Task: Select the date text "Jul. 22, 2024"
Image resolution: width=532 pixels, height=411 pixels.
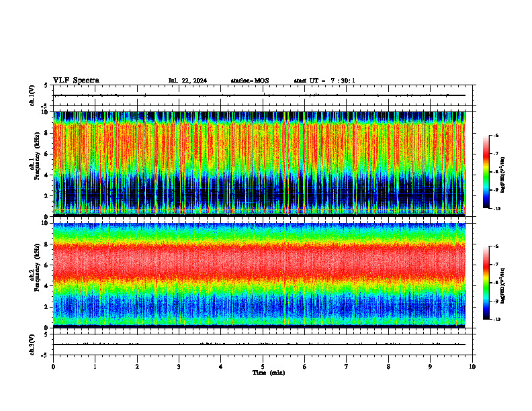Action: pos(187,81)
